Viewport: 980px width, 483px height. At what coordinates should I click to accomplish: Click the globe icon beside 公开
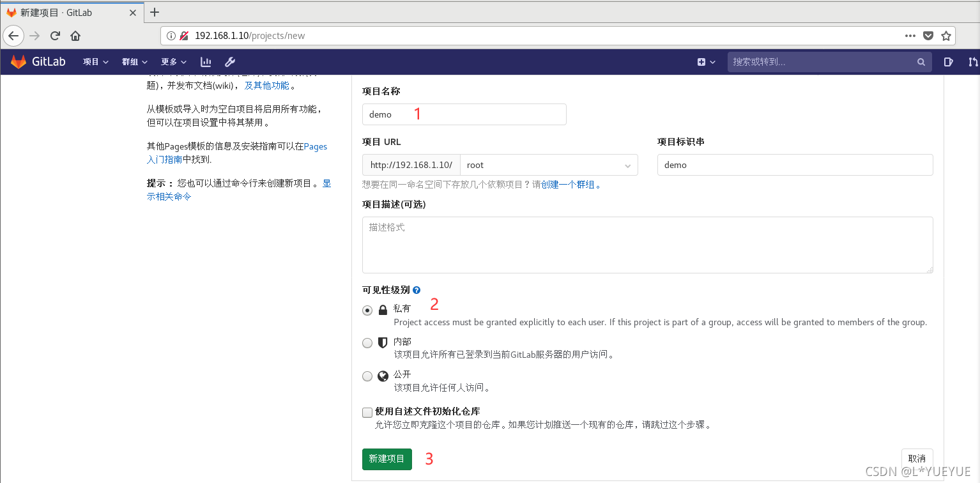pos(383,376)
